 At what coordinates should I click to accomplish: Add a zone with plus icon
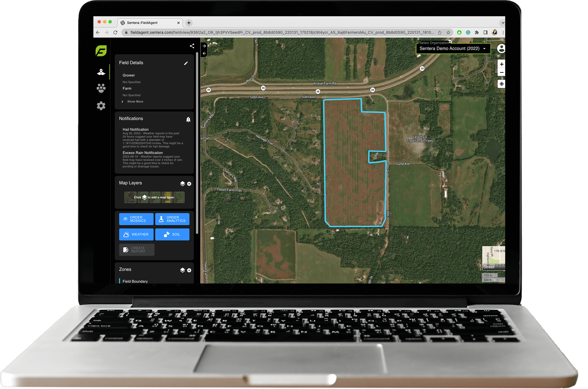[x=189, y=271]
